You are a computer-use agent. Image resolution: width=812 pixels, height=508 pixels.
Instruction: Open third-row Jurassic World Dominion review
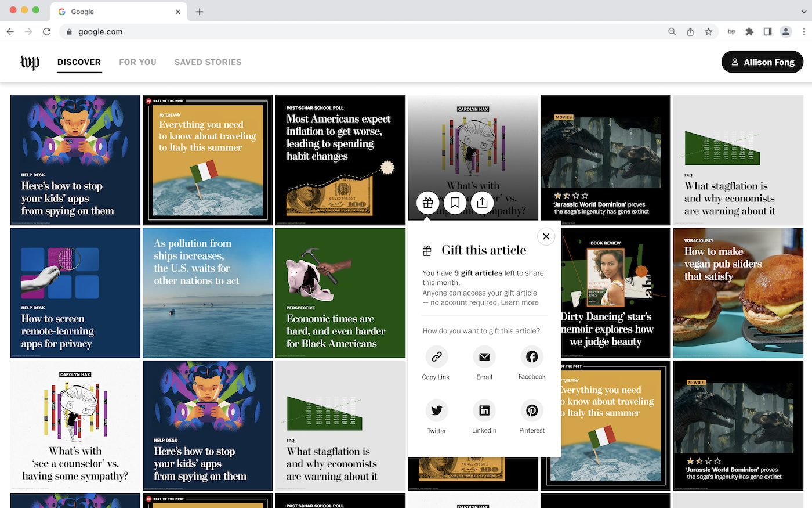[x=738, y=426]
